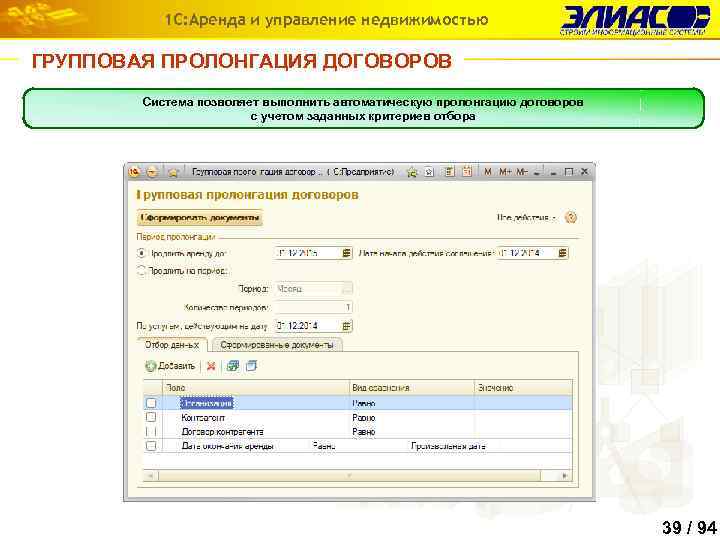Image resolution: width=720 pixels, height=540 pixels.
Task: Click the star favorites icon in title bar
Action: pos(173,173)
